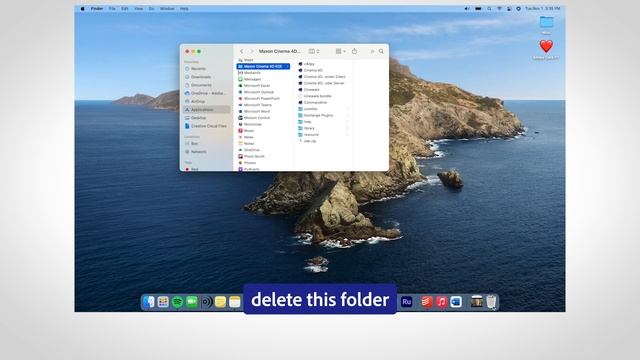The width and height of the screenshot is (640, 360).
Task: Open Downloads in Finder sidebar
Action: pyautogui.click(x=200, y=77)
